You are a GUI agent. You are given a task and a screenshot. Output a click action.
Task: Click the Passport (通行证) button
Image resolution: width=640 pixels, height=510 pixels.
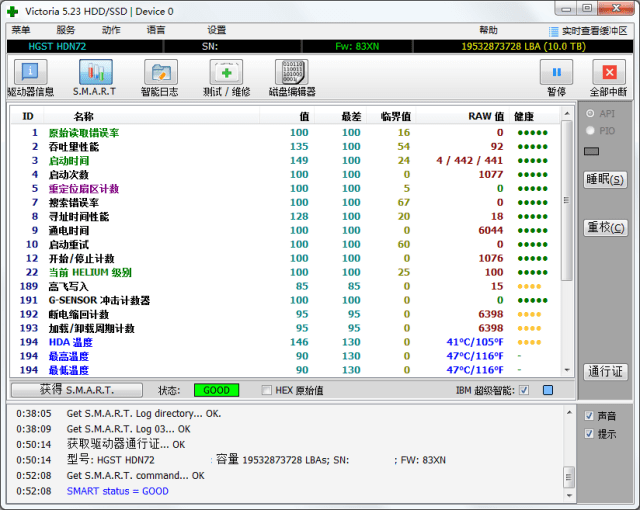(605, 372)
